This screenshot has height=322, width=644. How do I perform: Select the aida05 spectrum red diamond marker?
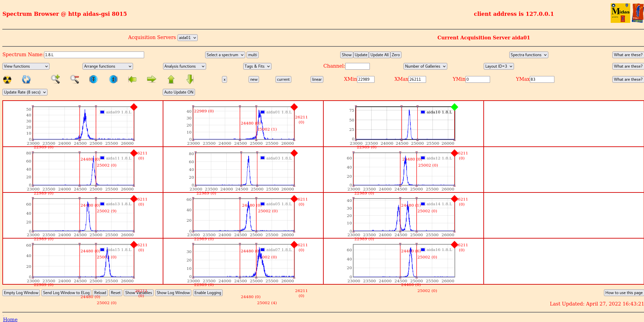294,199
